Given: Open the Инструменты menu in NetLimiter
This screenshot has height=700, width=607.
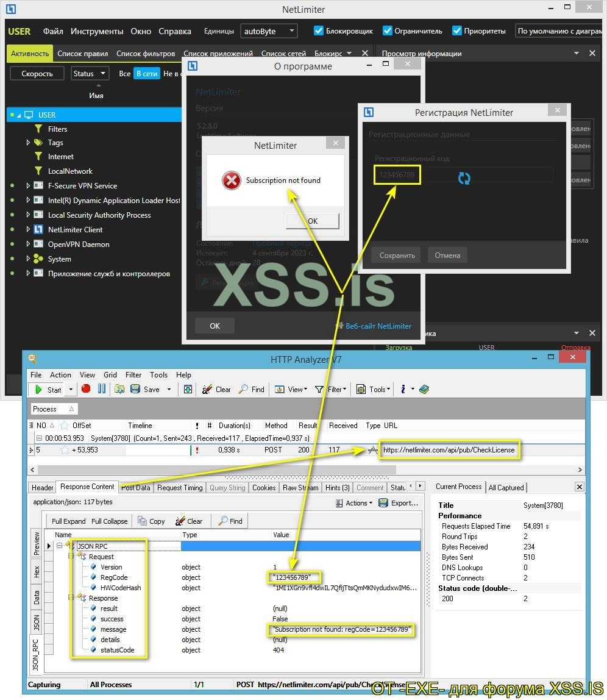Looking at the screenshot, I should [x=97, y=31].
